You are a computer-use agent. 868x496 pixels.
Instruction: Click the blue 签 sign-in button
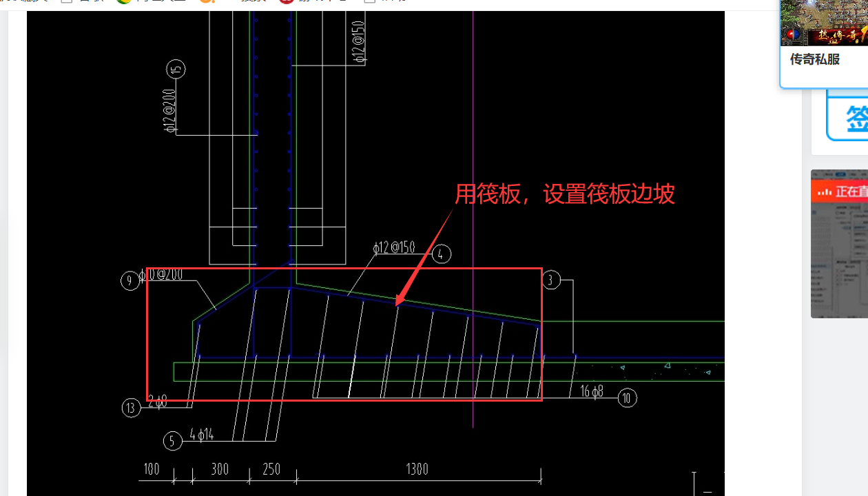click(x=847, y=118)
